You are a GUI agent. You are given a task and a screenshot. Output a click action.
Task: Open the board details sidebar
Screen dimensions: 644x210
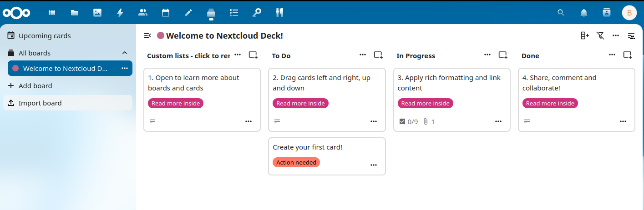click(x=631, y=35)
